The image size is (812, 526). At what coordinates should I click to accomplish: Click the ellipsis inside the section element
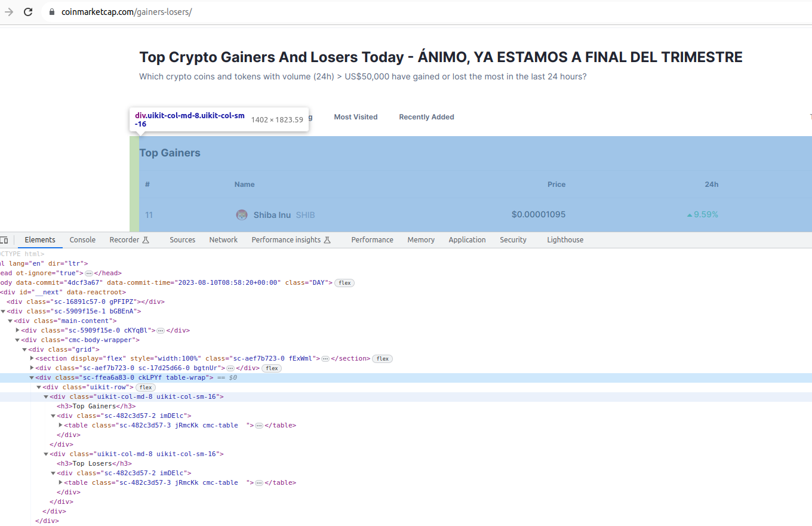325,359
